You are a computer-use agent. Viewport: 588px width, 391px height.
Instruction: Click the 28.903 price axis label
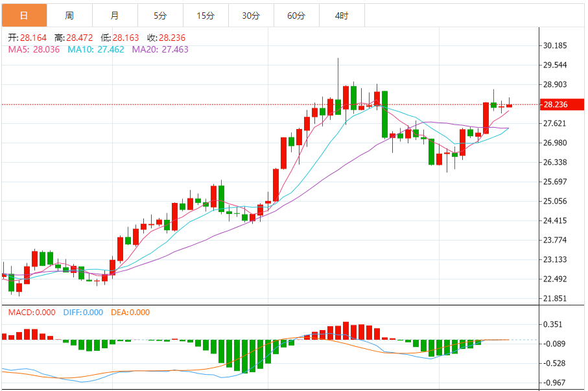click(555, 84)
